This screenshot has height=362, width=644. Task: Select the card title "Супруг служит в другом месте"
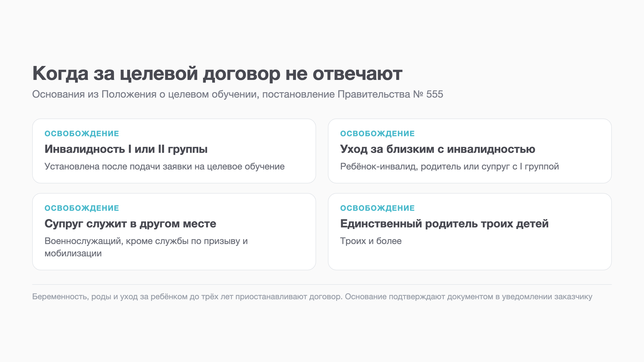click(130, 223)
